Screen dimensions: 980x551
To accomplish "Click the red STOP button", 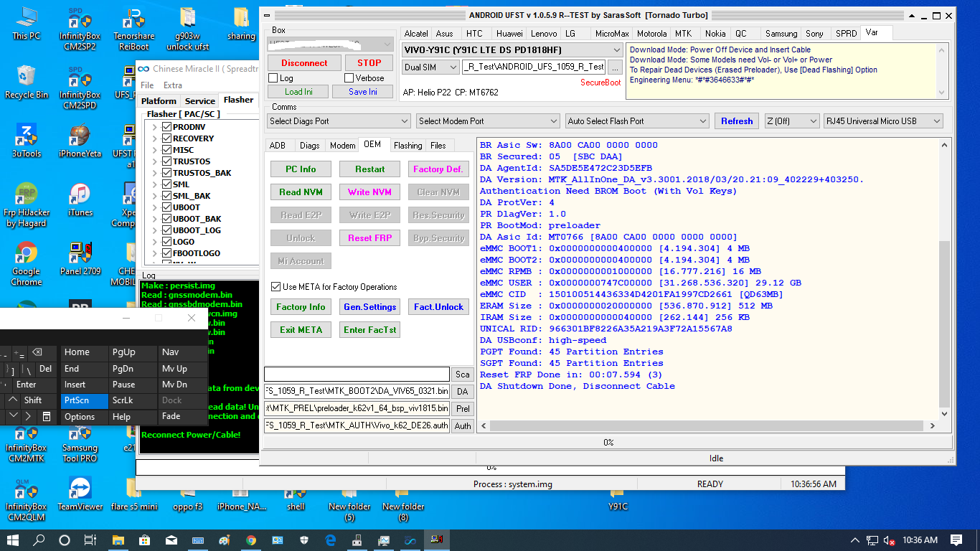I will click(369, 63).
